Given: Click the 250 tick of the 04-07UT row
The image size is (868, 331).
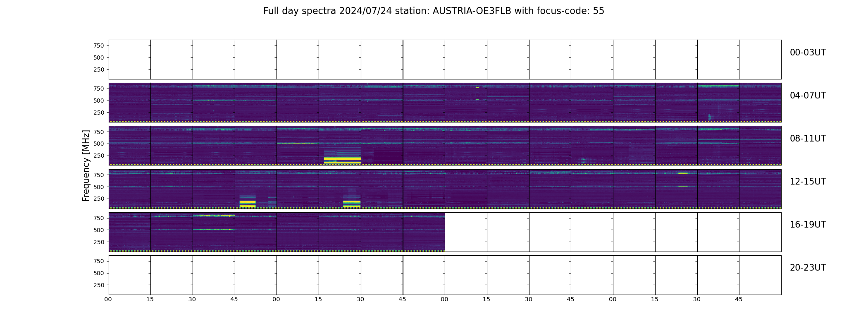Looking at the screenshot, I should tap(99, 113).
